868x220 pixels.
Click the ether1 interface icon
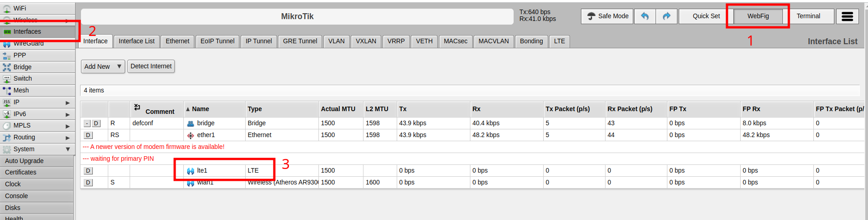(x=191, y=135)
